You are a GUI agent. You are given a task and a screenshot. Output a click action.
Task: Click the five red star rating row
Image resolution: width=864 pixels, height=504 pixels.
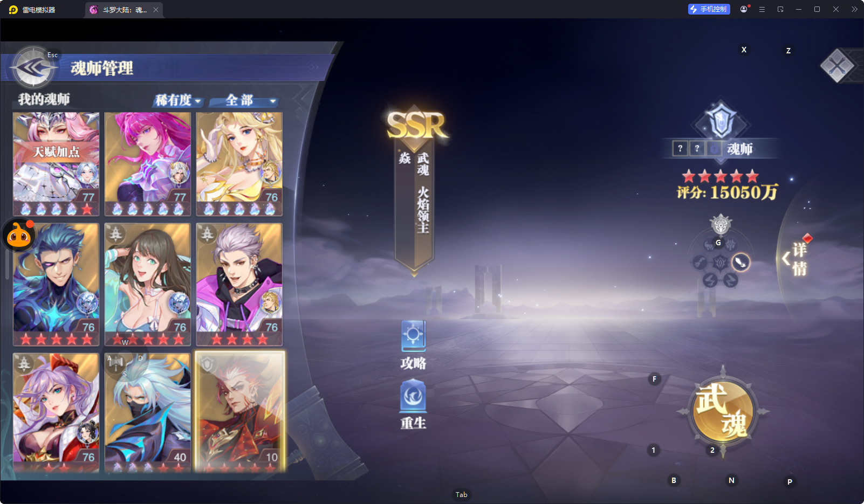721,176
